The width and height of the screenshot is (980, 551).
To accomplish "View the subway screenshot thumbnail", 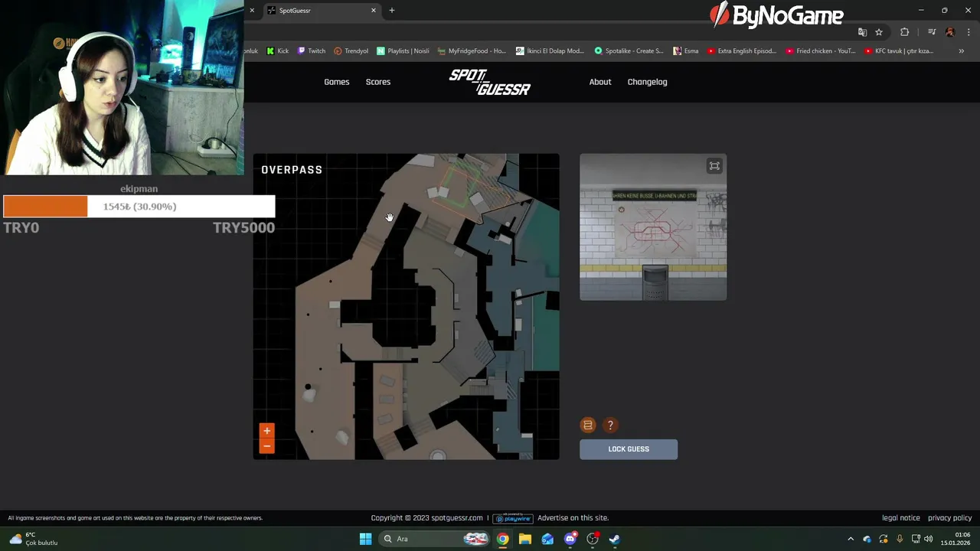I will [653, 227].
